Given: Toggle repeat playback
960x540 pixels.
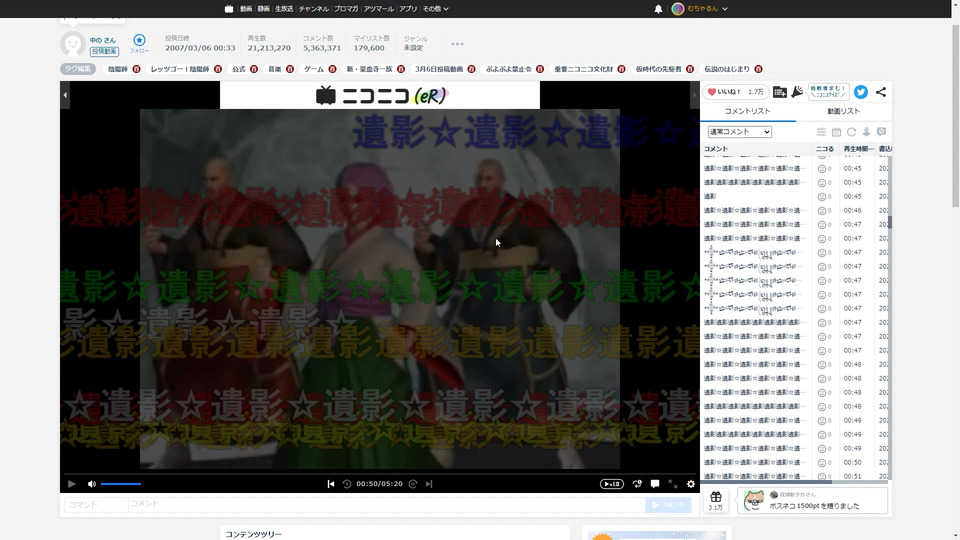Looking at the screenshot, I should click(637, 484).
